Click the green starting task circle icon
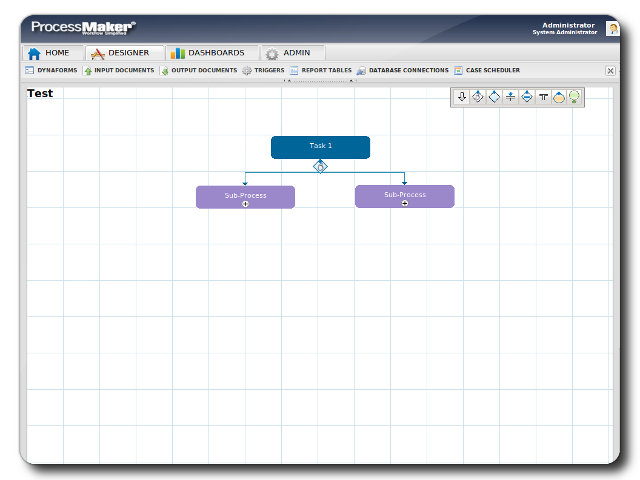 point(574,97)
